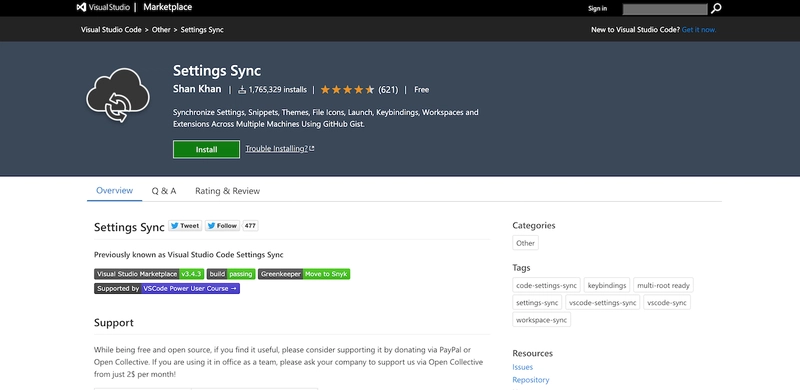Click the star rating icons
This screenshot has height=390, width=800.
pos(347,90)
